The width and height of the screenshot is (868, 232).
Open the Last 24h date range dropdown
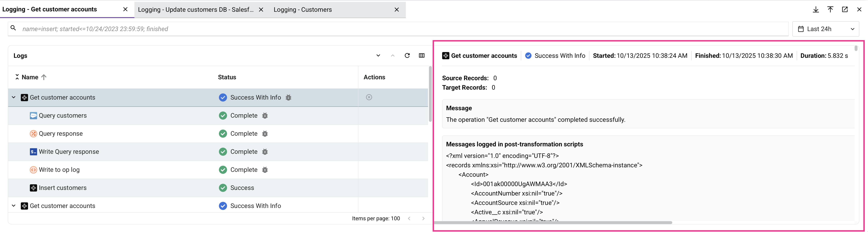point(825,29)
